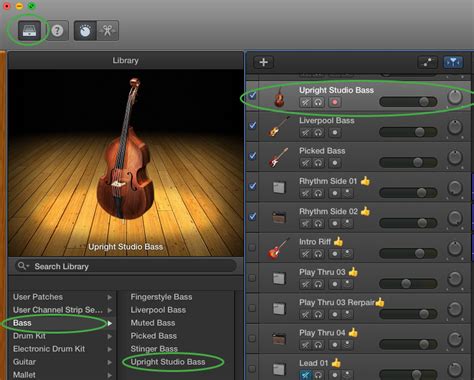Record-enable the Picked Bass track
This screenshot has width=474, height=380.
pyautogui.click(x=335, y=163)
